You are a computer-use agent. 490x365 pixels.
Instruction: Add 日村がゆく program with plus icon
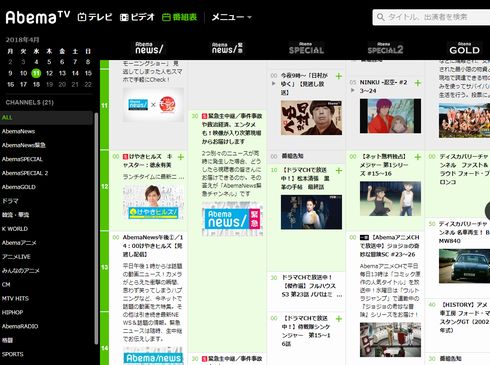[x=339, y=76]
